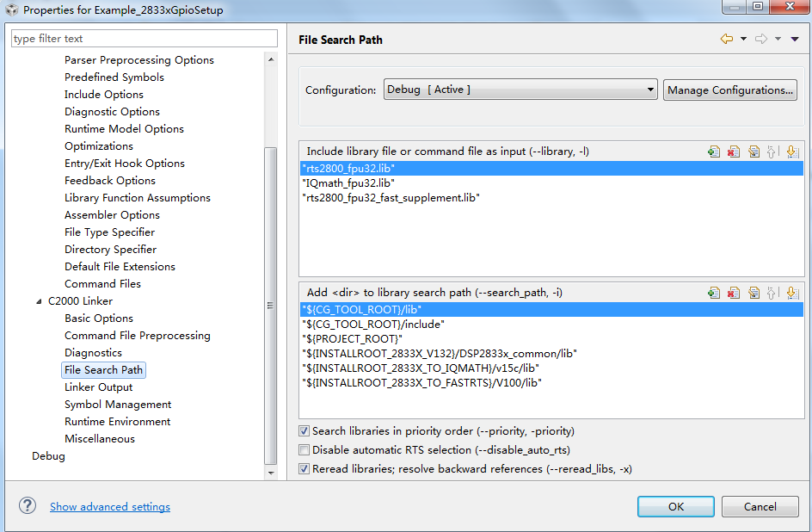Collapse the C2000 Linker tree node
Screen dimensions: 812x532
point(39,301)
